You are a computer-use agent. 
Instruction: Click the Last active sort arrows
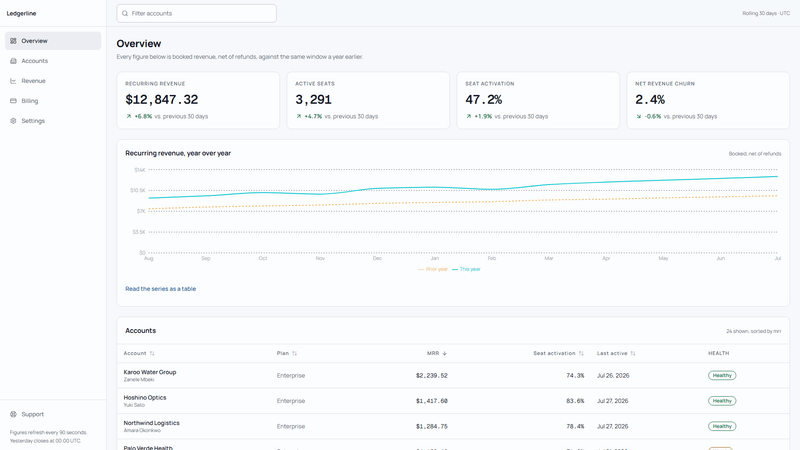(633, 353)
